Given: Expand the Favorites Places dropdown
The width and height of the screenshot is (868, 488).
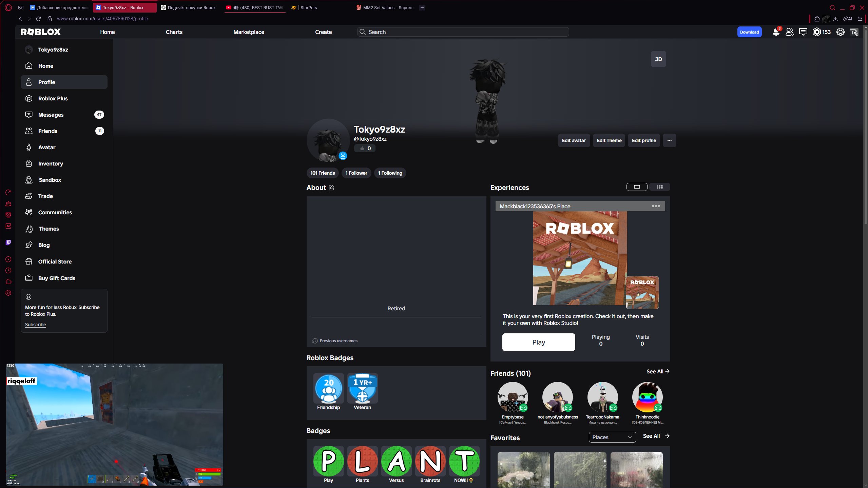Looking at the screenshot, I should [612, 437].
